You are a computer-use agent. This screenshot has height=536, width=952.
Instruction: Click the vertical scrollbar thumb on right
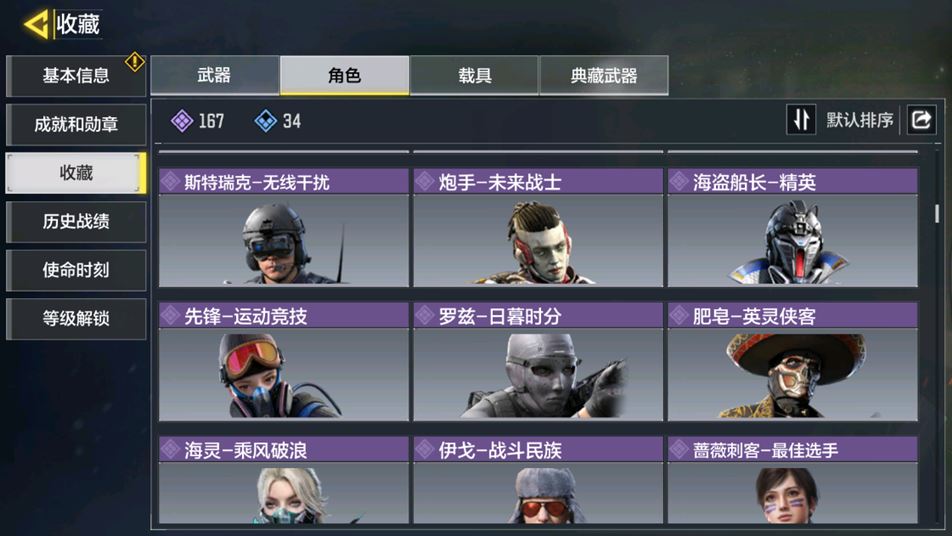[x=937, y=213]
